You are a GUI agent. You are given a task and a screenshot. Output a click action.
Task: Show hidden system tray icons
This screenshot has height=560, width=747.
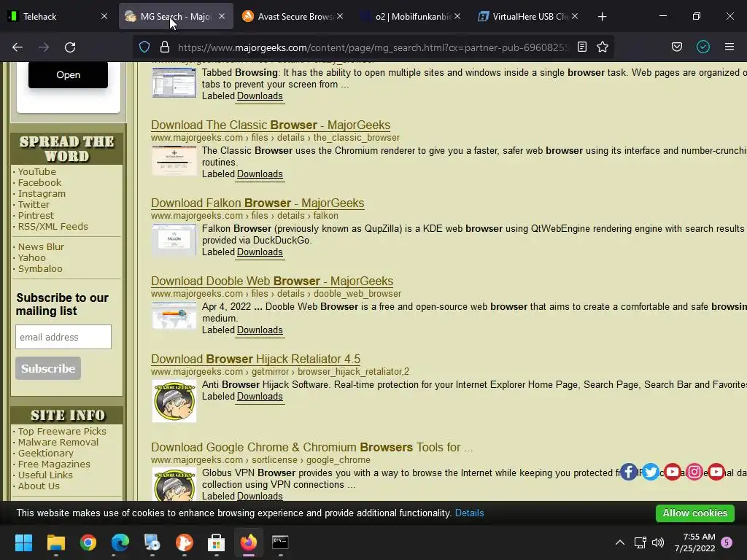coord(620,542)
